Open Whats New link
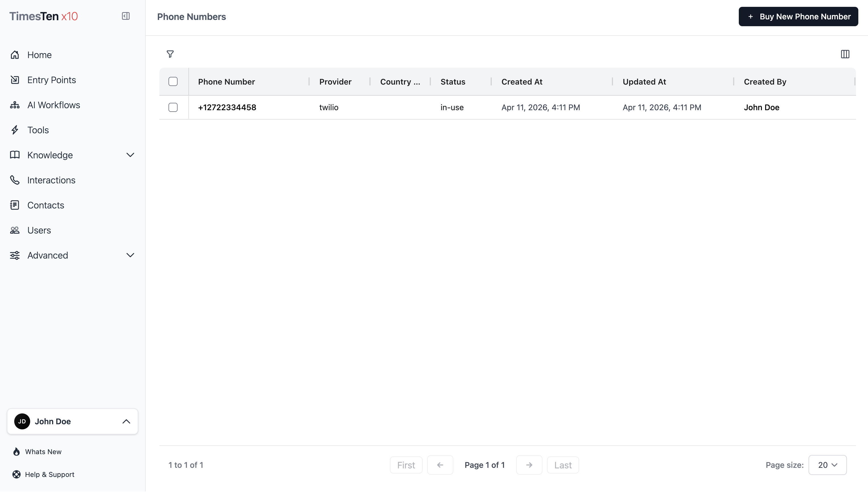This screenshot has height=496, width=868. coord(43,452)
